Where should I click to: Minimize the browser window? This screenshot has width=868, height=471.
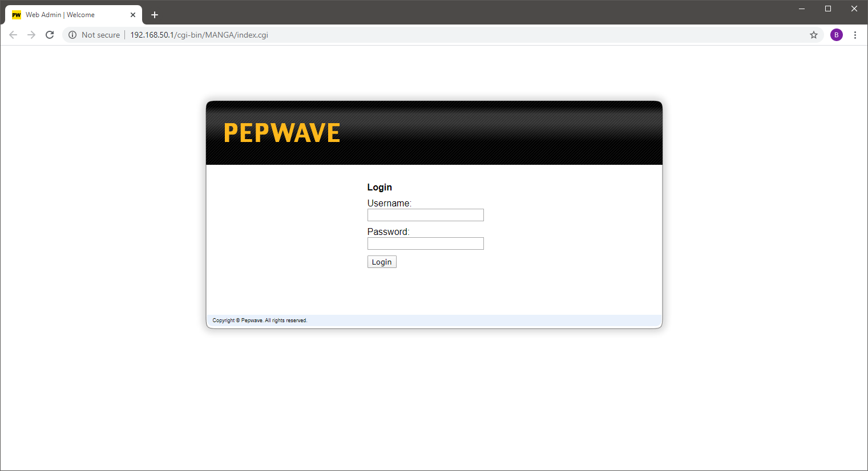pyautogui.click(x=802, y=9)
